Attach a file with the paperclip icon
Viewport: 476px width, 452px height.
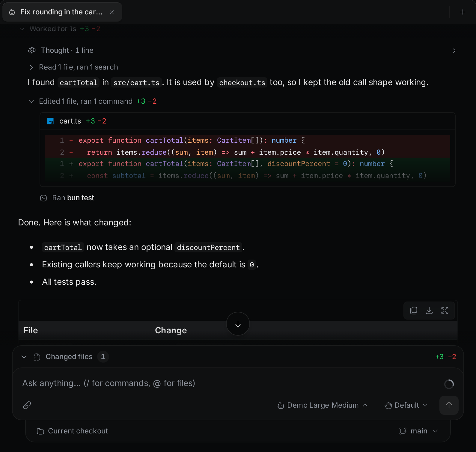(x=27, y=405)
